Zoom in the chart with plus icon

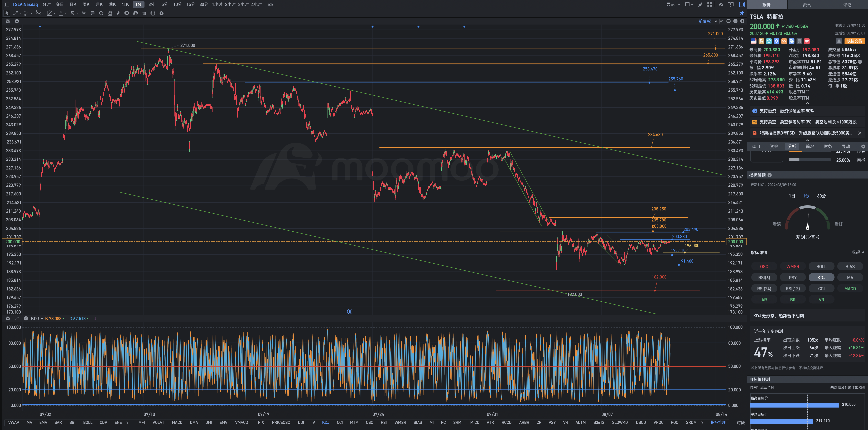coord(742,21)
